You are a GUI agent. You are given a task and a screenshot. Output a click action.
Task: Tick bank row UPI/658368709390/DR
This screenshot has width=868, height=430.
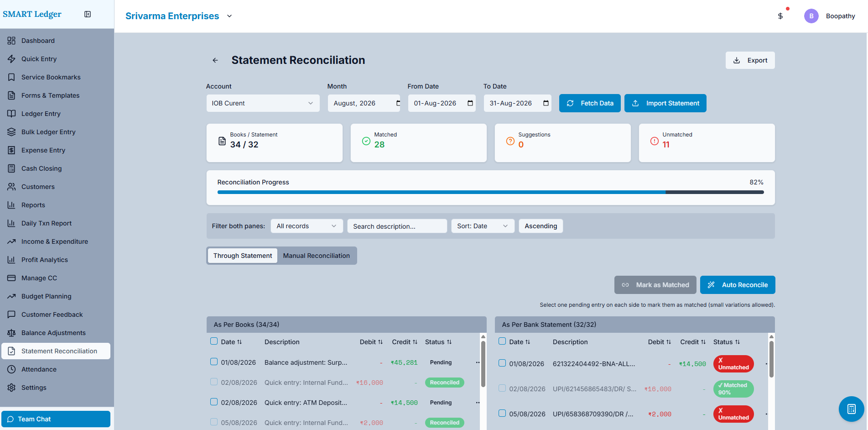point(502,413)
